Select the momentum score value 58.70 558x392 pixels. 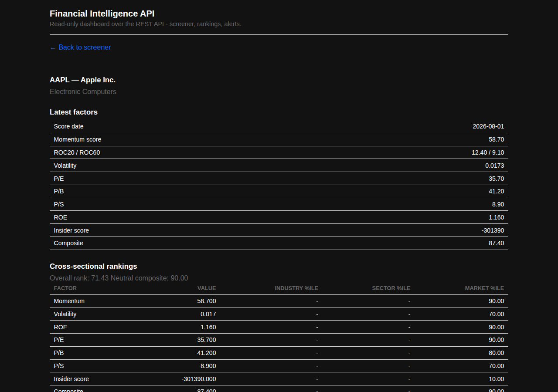pyautogui.click(x=496, y=139)
